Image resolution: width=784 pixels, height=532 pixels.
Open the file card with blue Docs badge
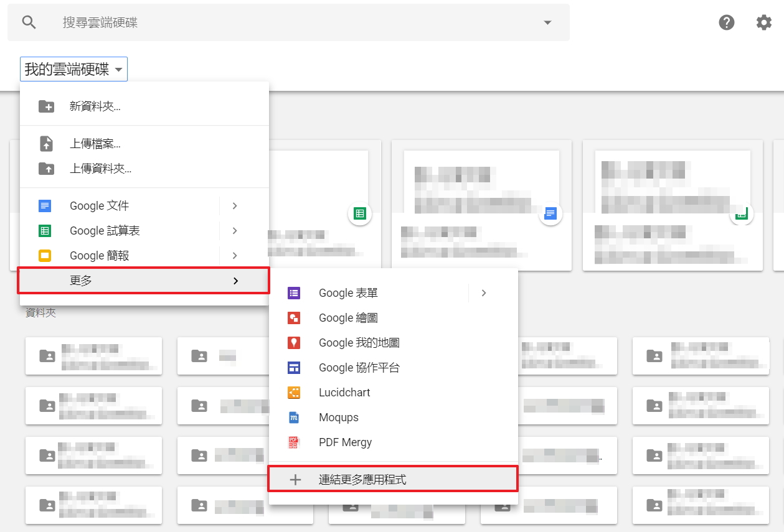(481, 205)
